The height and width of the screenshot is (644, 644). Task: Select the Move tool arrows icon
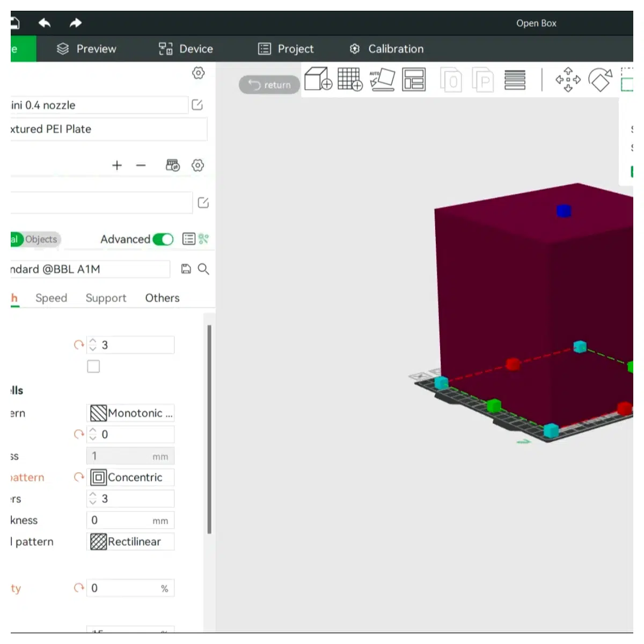(568, 79)
